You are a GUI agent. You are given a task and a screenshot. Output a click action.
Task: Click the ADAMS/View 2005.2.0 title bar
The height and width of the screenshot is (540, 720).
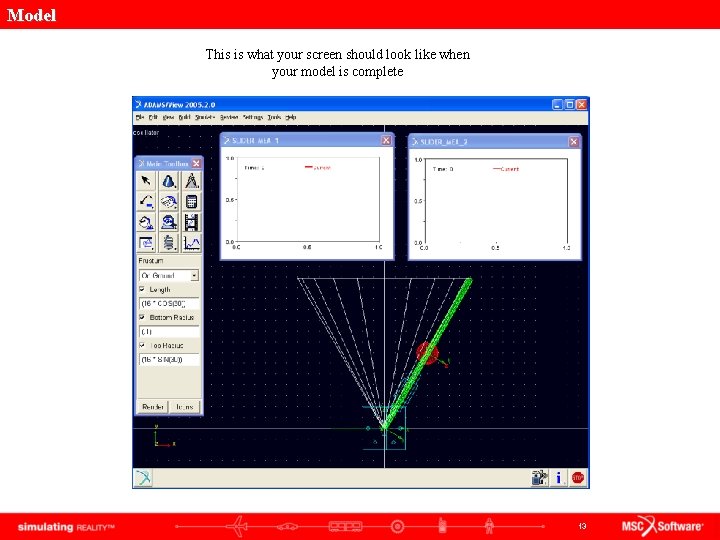(342, 105)
